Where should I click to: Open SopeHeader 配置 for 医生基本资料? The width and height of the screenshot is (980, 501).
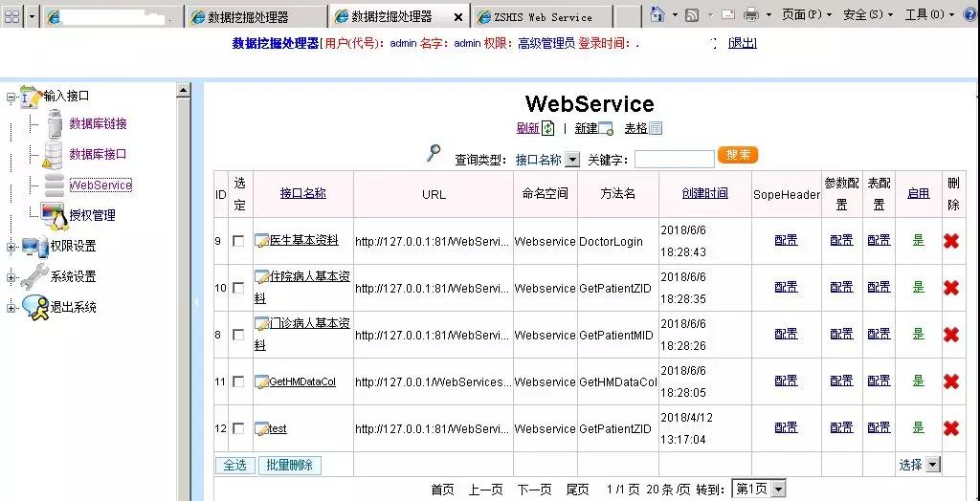tap(786, 240)
